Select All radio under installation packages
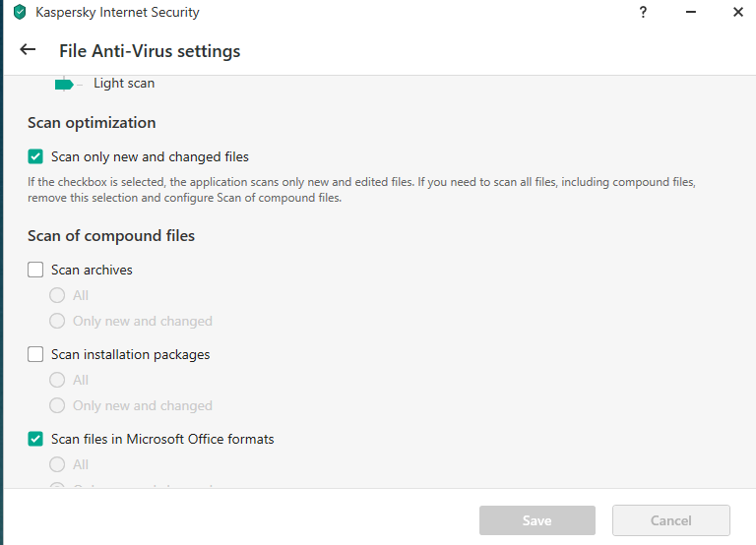The height and width of the screenshot is (545, 756). click(57, 380)
